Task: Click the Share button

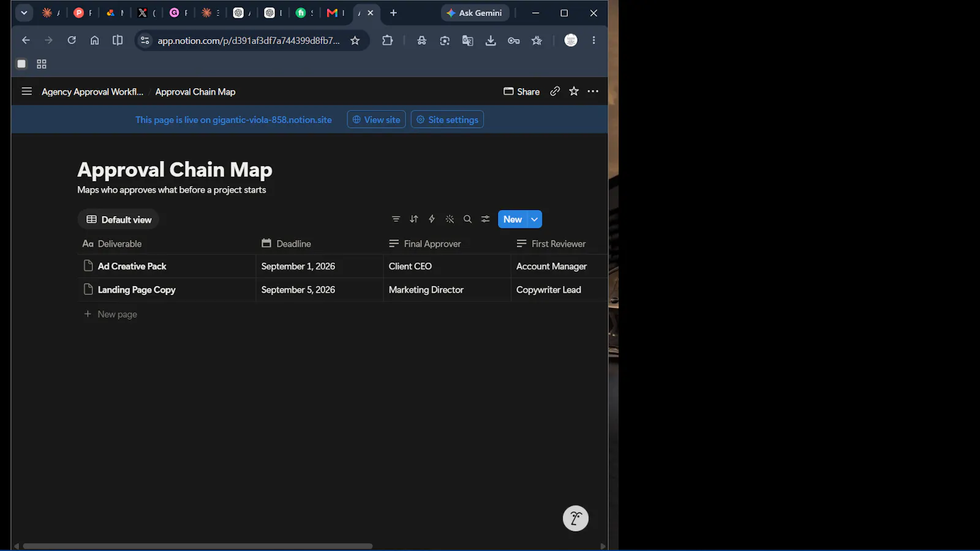Action: click(x=521, y=91)
